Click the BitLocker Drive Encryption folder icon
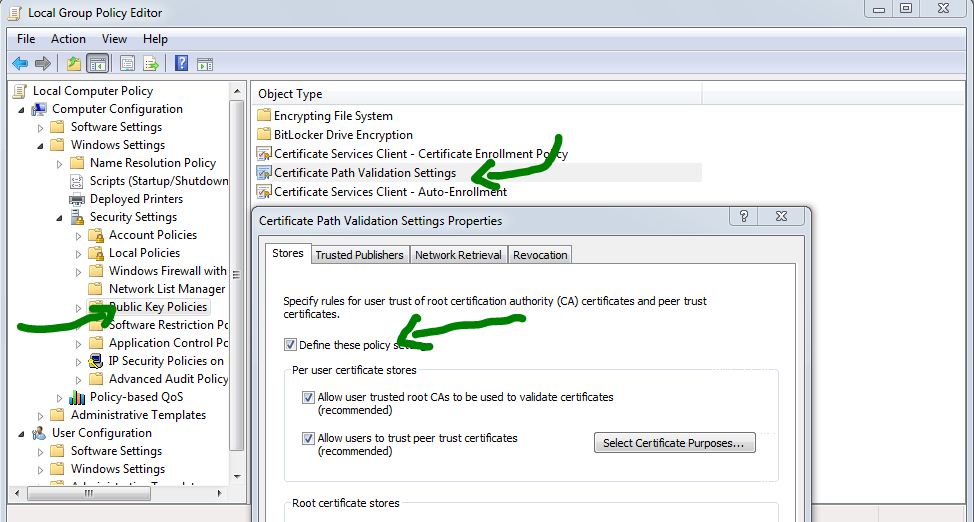Image resolution: width=974 pixels, height=522 pixels. point(264,135)
